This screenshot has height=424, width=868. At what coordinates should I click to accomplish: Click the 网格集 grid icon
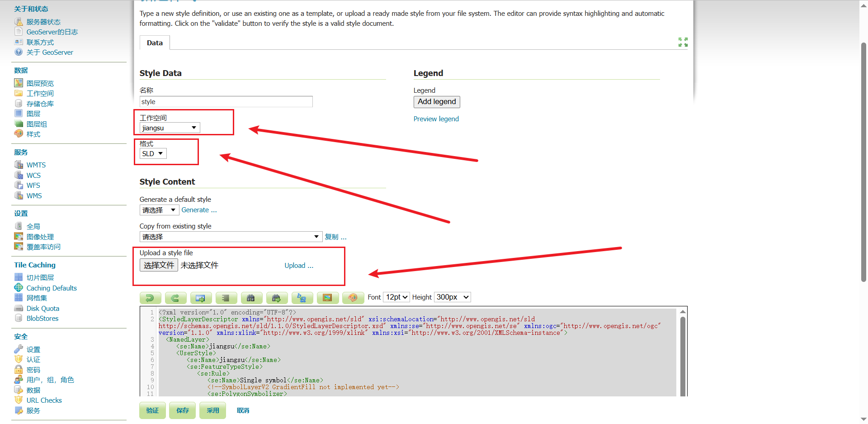point(19,297)
